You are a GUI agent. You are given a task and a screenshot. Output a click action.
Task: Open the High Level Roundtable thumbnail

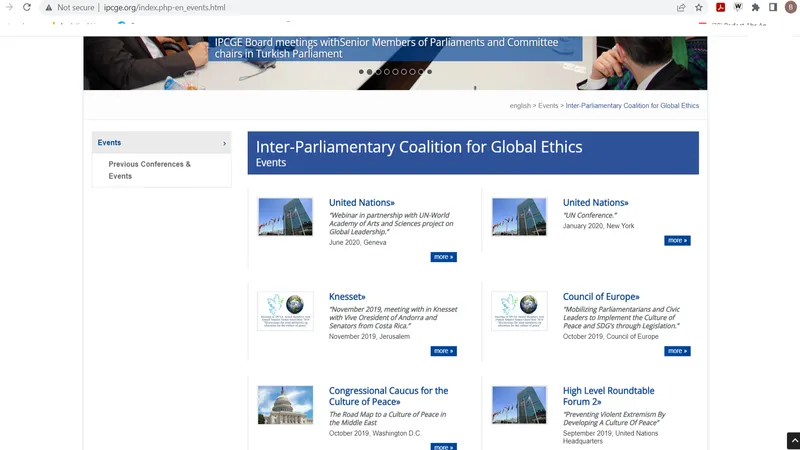point(519,405)
